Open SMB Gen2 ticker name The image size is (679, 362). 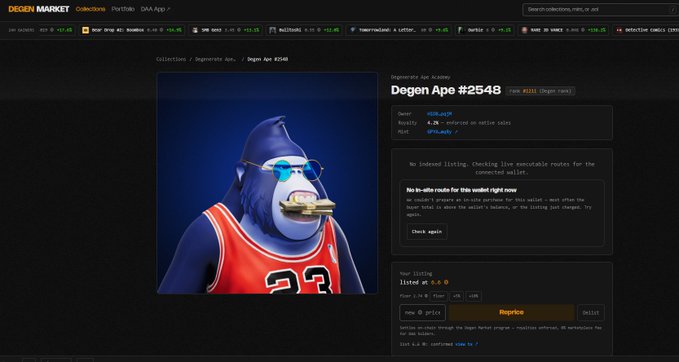coord(211,30)
